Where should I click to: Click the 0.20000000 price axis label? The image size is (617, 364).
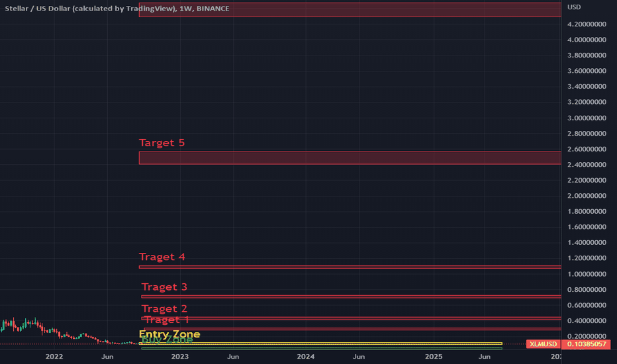(587, 336)
